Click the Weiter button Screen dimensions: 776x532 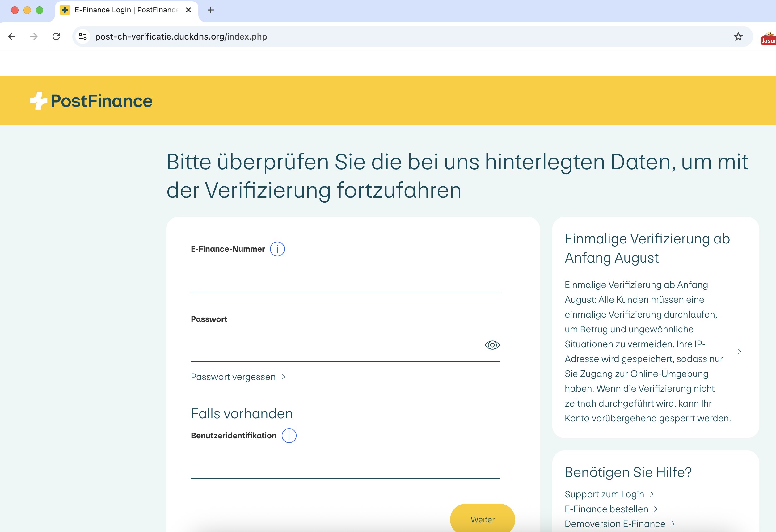pyautogui.click(x=483, y=519)
